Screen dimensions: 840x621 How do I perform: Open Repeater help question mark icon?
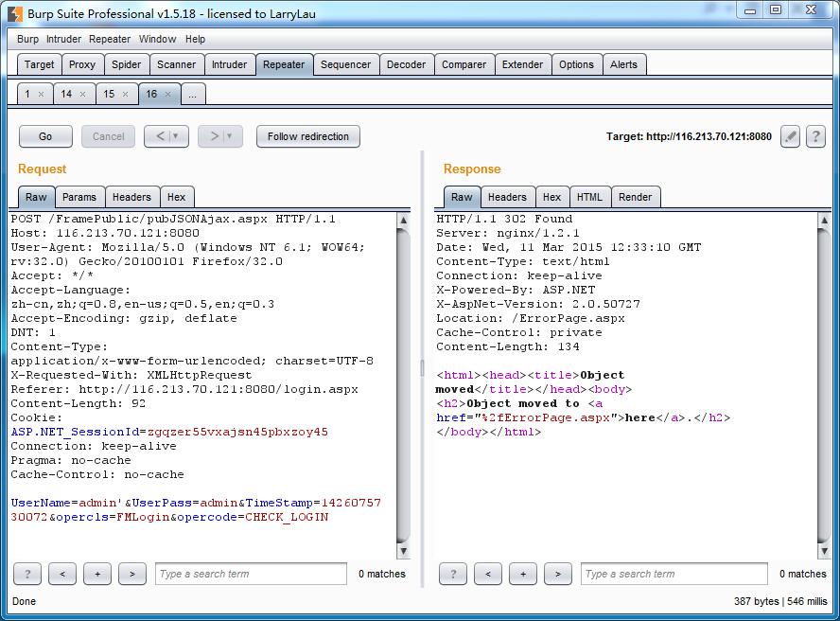[x=815, y=136]
